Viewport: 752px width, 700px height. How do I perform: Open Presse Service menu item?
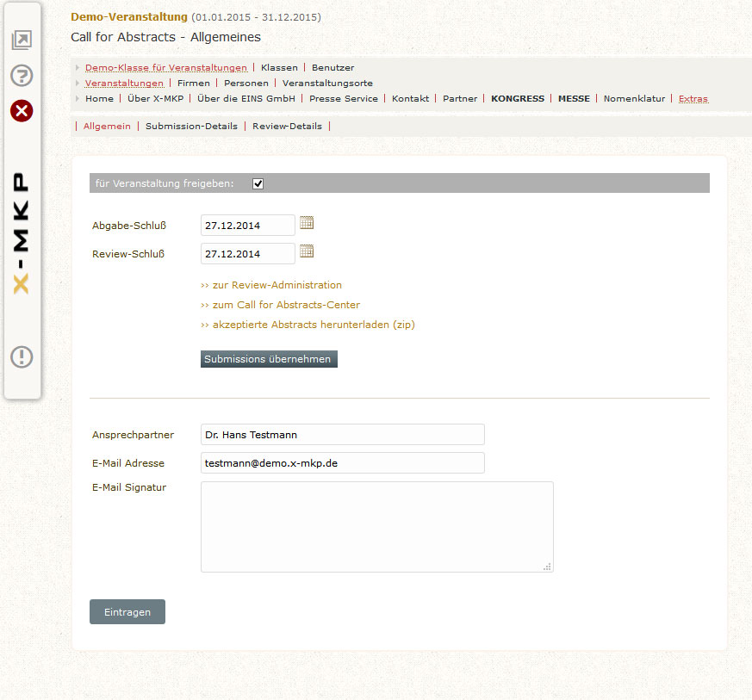coord(344,98)
